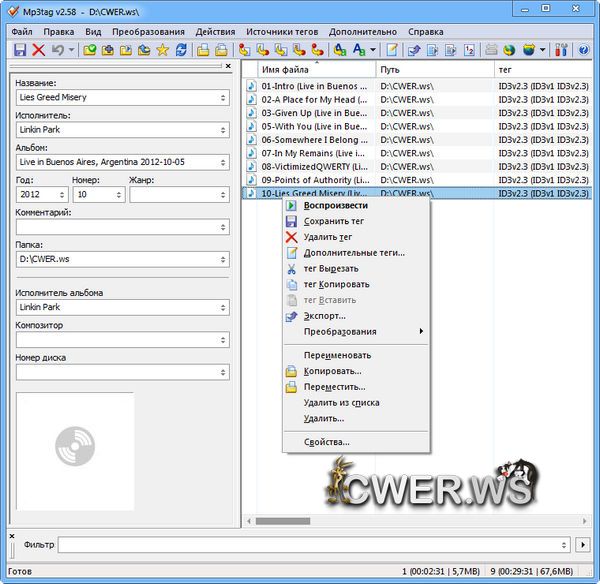The height and width of the screenshot is (584, 600).
Task: Click Свойства in the context menu
Action: 326,441
